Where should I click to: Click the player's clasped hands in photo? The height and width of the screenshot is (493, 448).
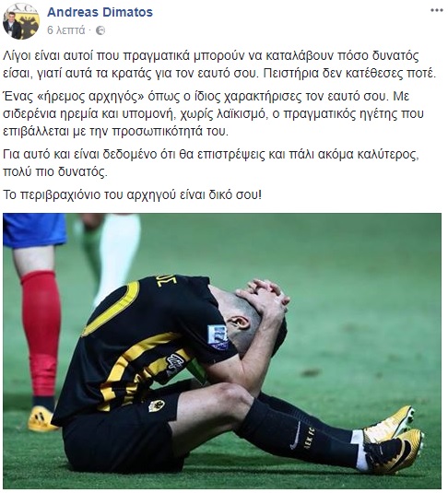pos(265,292)
